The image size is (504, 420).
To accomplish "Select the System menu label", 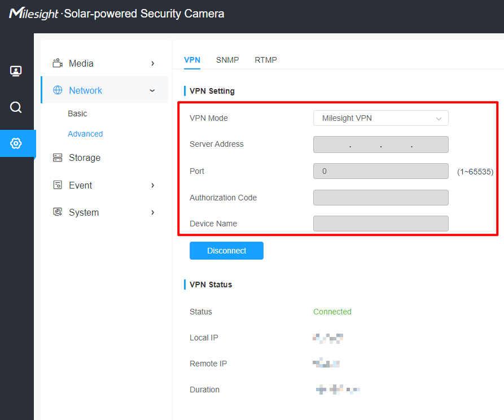I will pyautogui.click(x=84, y=212).
